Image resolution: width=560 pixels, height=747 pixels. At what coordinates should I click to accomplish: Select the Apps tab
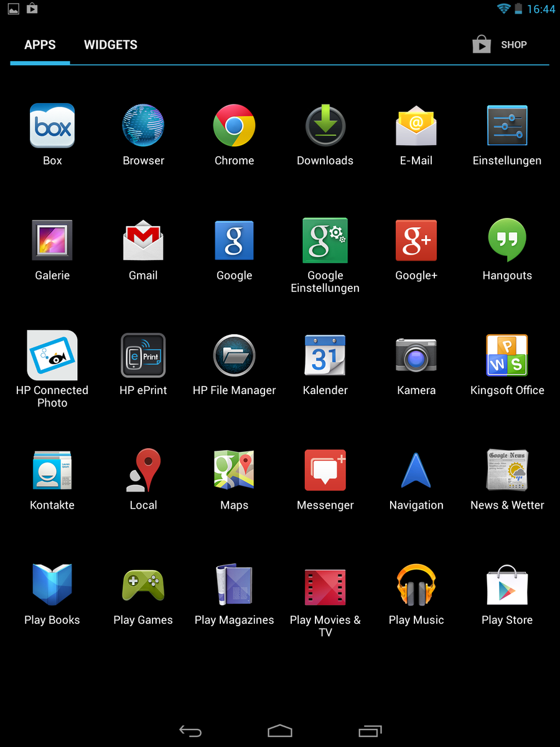[x=40, y=45]
